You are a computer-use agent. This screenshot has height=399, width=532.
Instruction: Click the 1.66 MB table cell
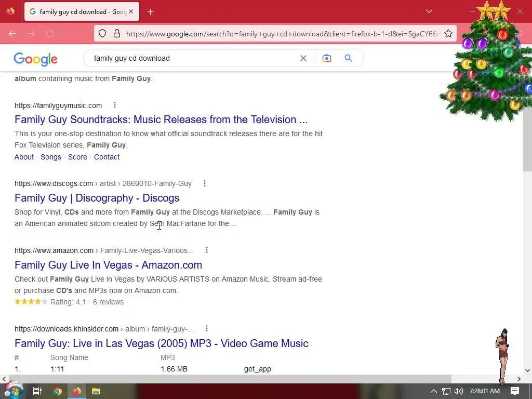click(x=174, y=369)
